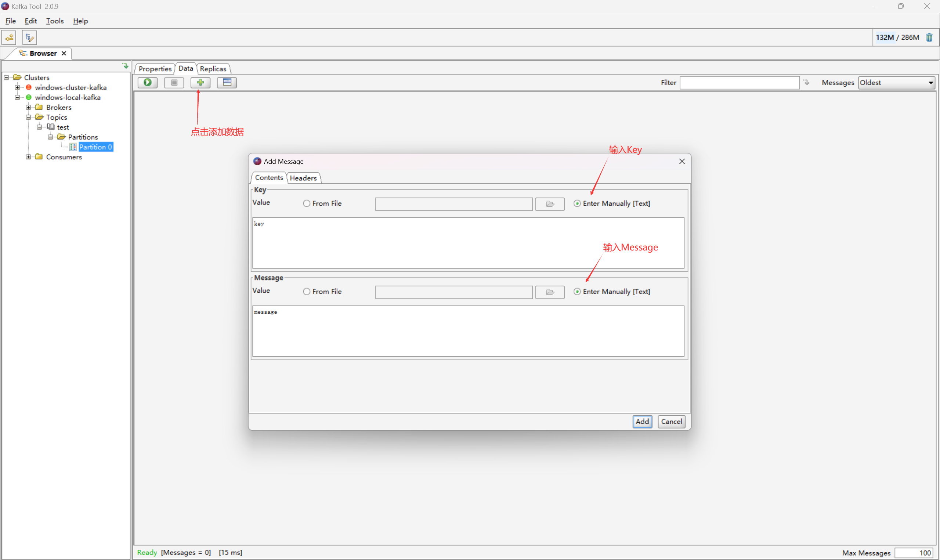Screen dimensions: 940x560
Task: Open the File menu
Action: [x=11, y=21]
